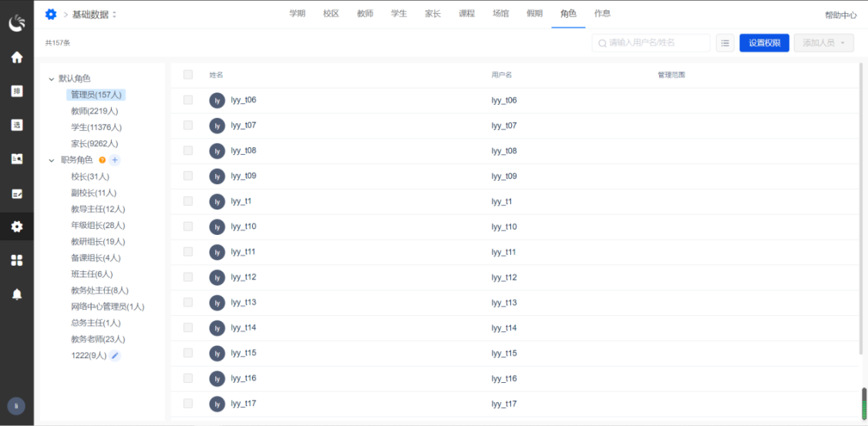Switch to the 教师 tab
The width and height of the screenshot is (868, 426).
[365, 14]
